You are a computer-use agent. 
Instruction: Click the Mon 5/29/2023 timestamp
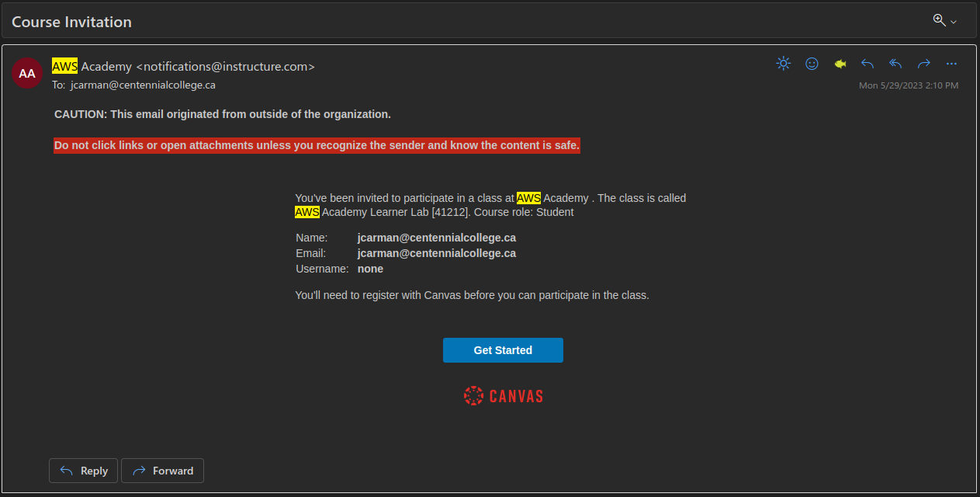pos(909,85)
